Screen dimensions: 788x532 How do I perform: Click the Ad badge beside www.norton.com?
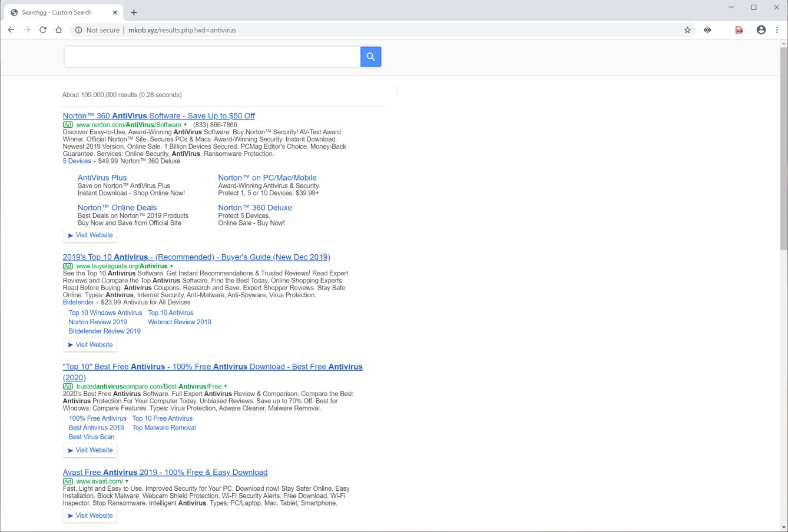click(x=68, y=125)
